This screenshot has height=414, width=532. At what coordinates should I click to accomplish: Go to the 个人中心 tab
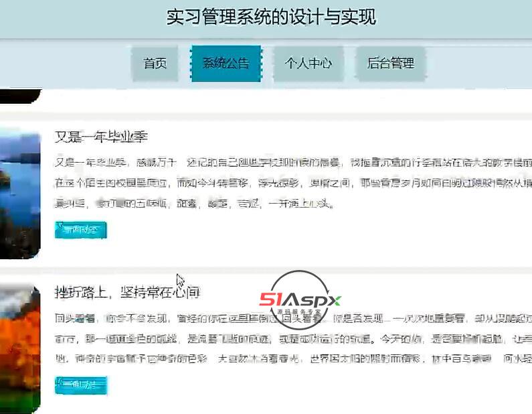(308, 64)
